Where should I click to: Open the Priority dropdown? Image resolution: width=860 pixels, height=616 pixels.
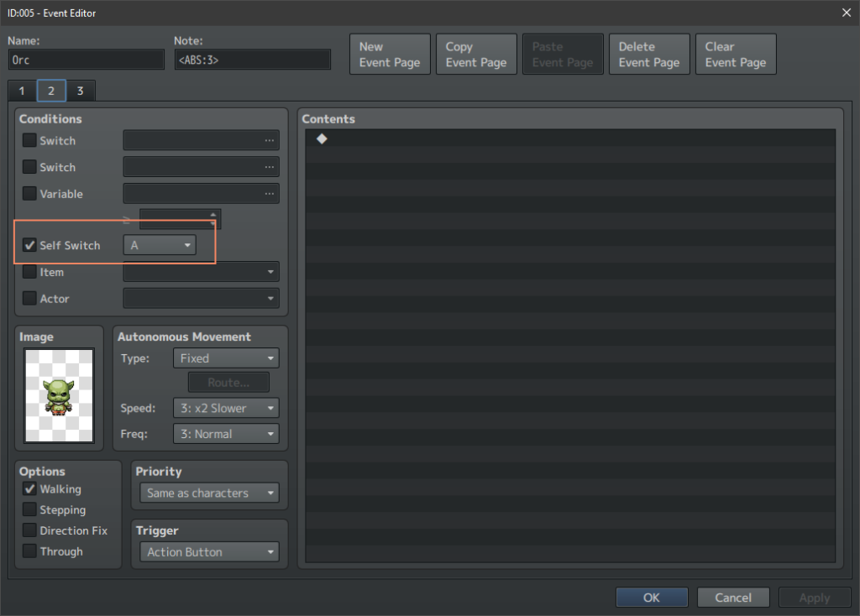click(209, 493)
